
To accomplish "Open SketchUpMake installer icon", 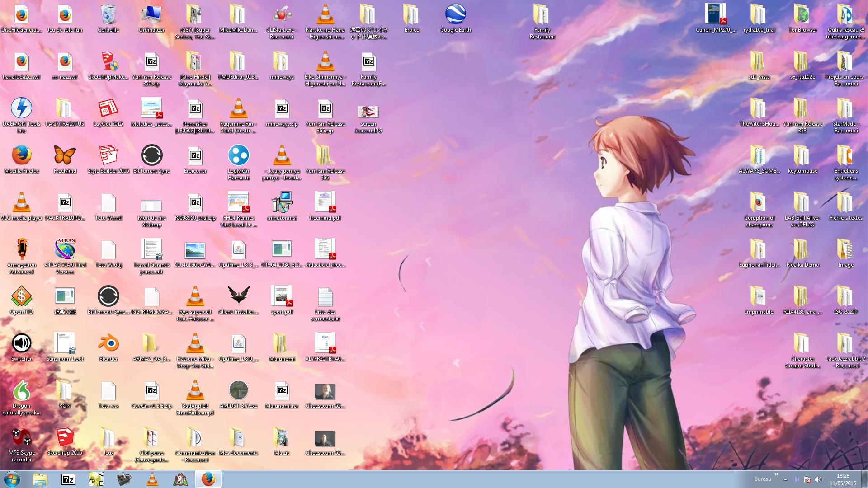I will click(108, 65).
